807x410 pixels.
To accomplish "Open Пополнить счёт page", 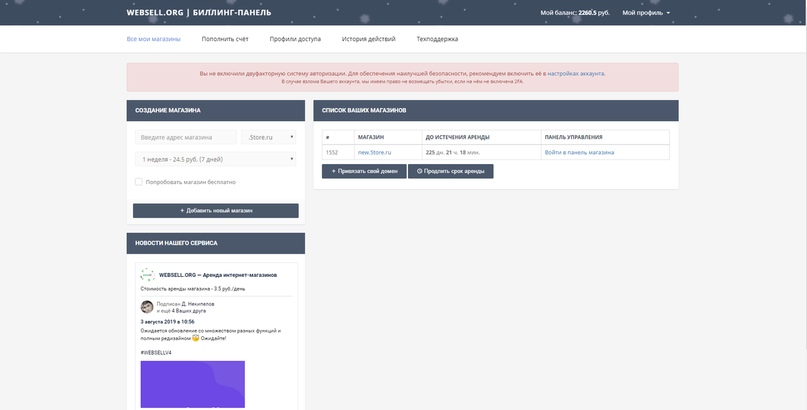I will click(225, 39).
